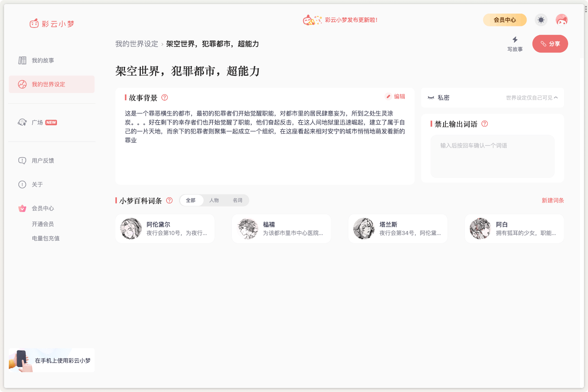Screen dimensions: 588x392
Task: Click the 彩云小梦 logo icon
Action: (34, 23)
